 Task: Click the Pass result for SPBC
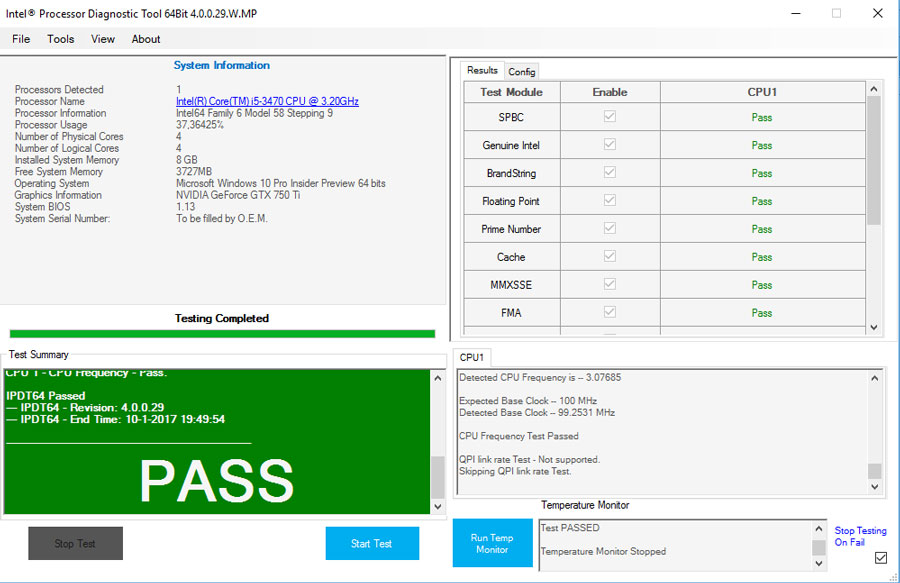pos(762,117)
